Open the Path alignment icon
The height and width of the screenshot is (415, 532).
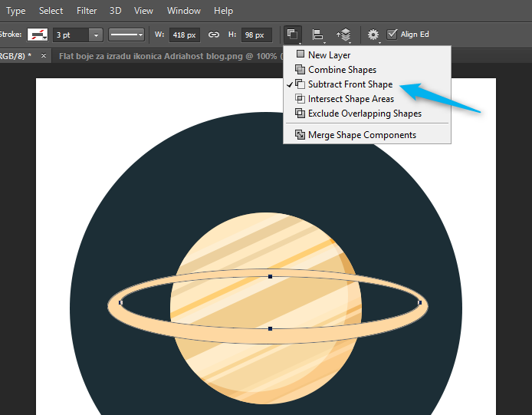pos(318,35)
